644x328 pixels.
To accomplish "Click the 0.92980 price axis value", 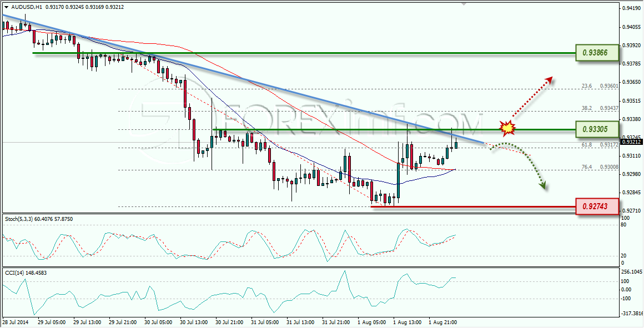I will 632,174.
